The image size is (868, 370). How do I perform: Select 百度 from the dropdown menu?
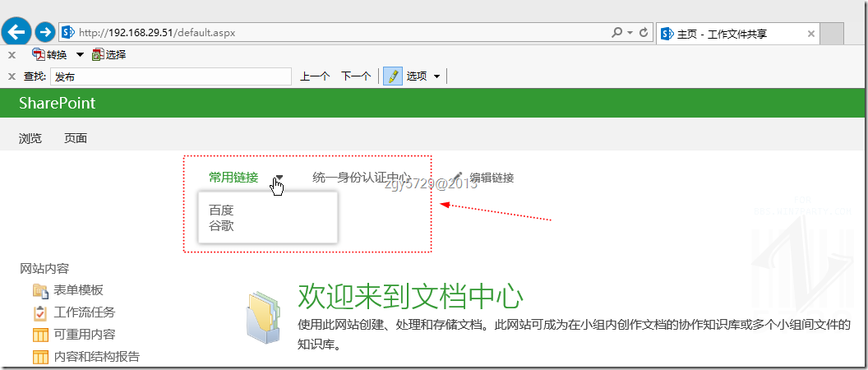click(x=221, y=210)
